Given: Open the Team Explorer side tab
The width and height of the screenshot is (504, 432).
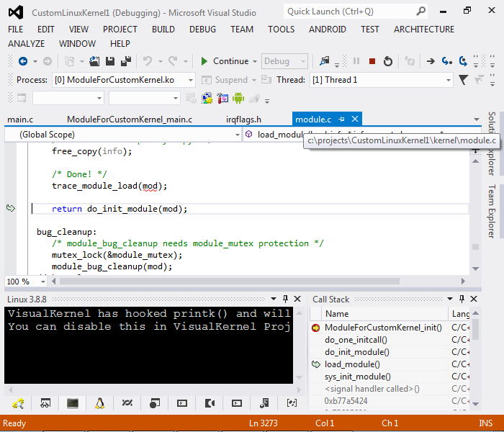Looking at the screenshot, I should point(492,211).
